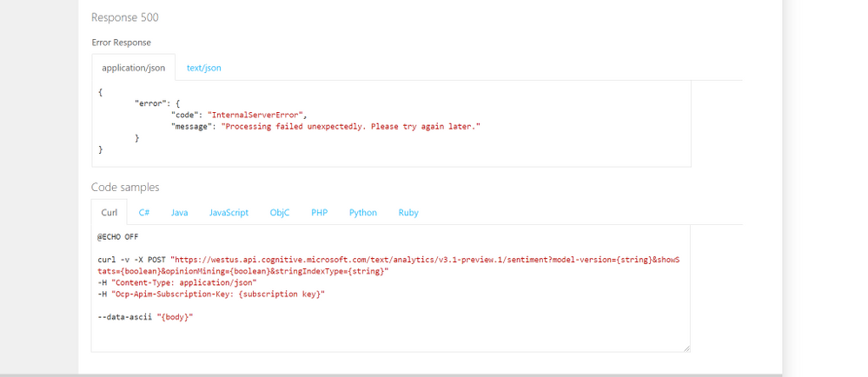Screen dimensions: 868x377
Task: Switch to the text/json response tab
Action: click(x=203, y=68)
